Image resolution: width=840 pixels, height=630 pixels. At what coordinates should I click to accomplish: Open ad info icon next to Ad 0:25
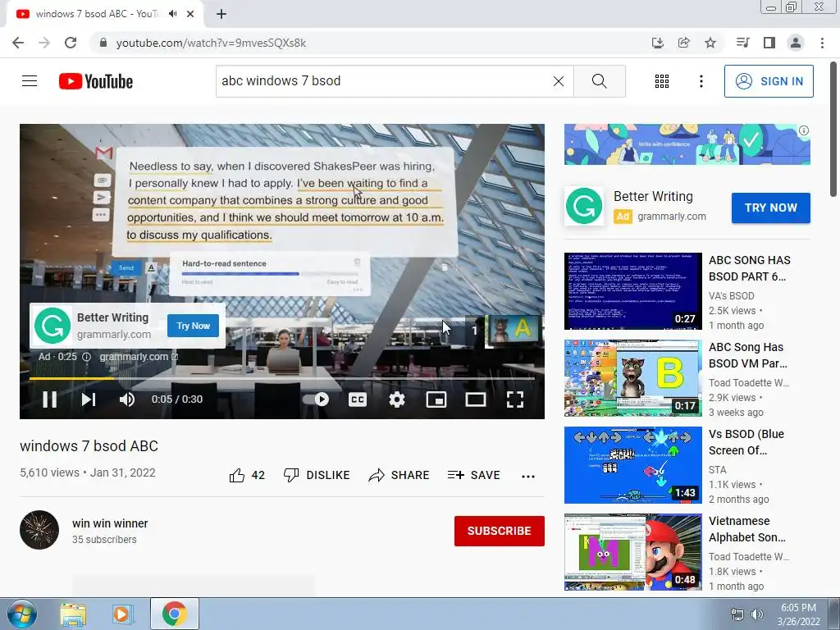pos(86,357)
